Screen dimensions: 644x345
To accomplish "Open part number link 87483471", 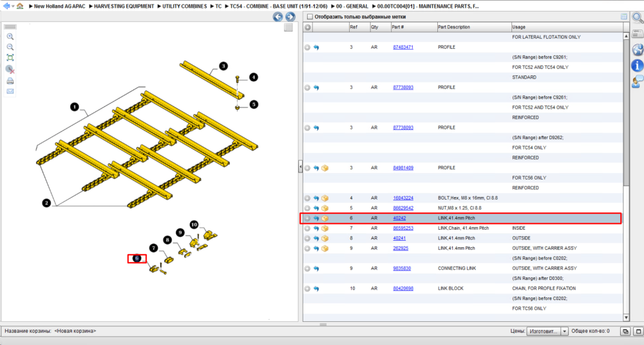I will (x=403, y=47).
